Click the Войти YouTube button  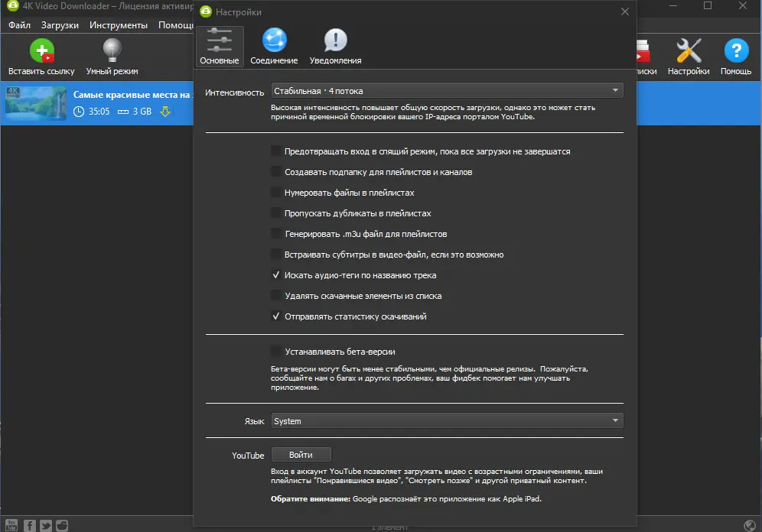(x=301, y=455)
